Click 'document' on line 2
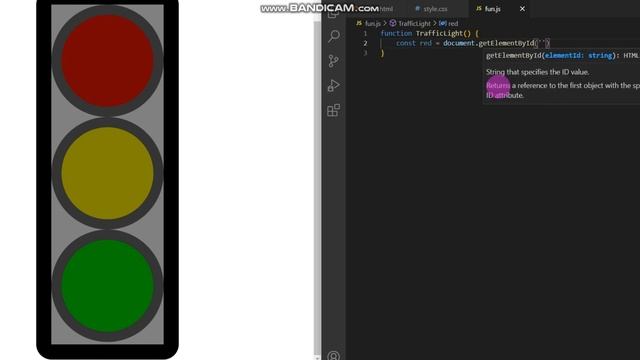This screenshot has width=640, height=360. tap(459, 43)
